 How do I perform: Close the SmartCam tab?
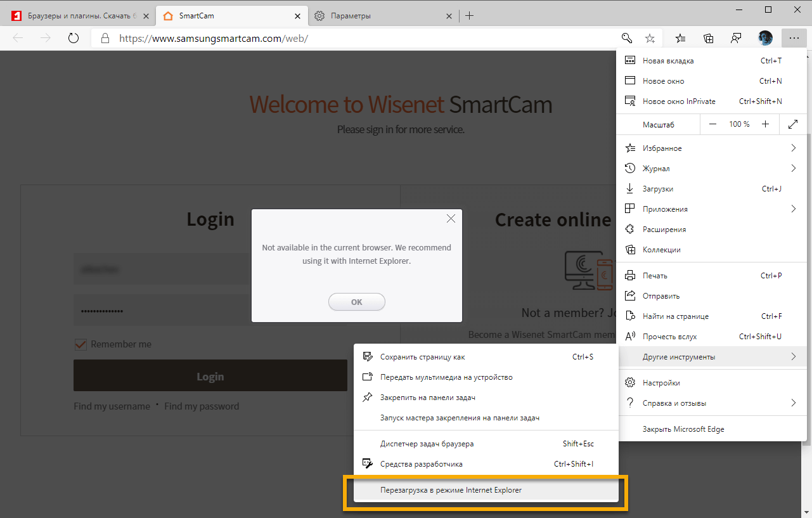(297, 16)
